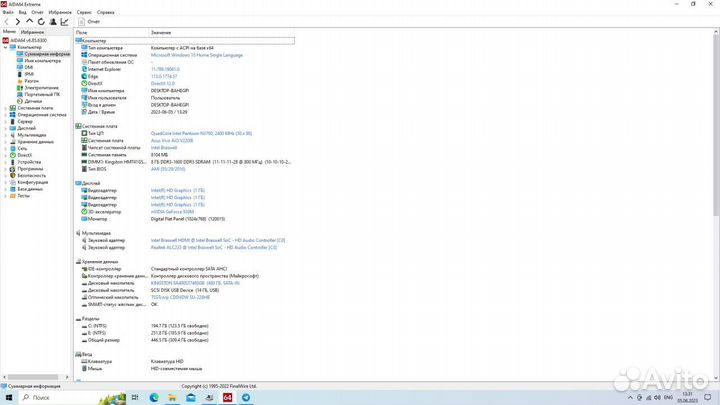The height and width of the screenshot is (405, 720).
Task: Open File Explorer from the taskbar
Action: [x=172, y=398]
